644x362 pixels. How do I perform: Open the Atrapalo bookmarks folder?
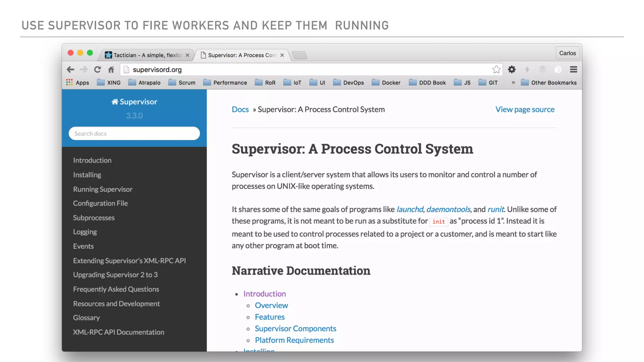(144, 83)
